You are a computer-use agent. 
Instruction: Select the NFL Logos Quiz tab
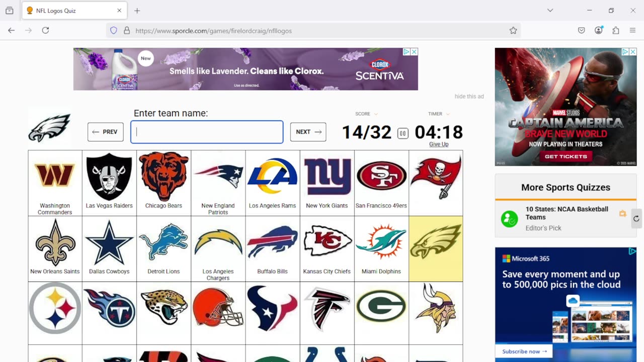click(75, 11)
